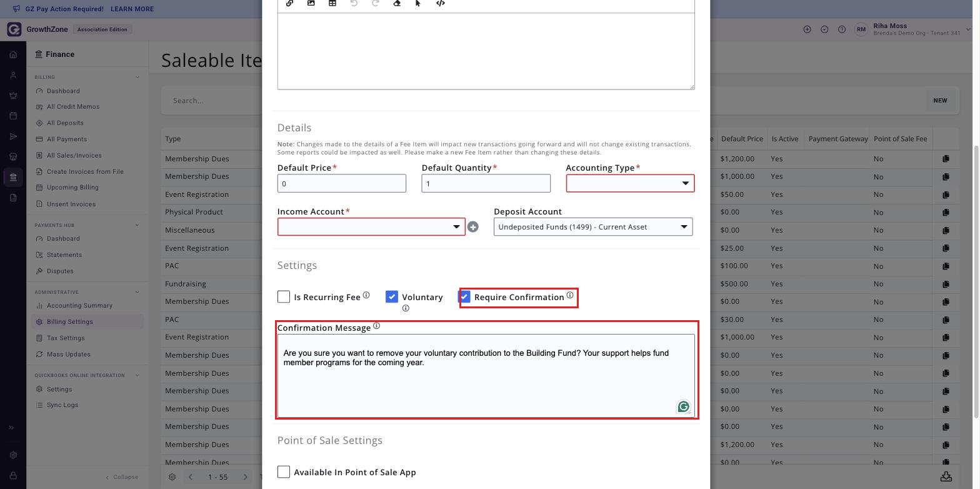This screenshot has height=489, width=980.
Task: Click the lock icon in the left rail
Action: point(13,476)
